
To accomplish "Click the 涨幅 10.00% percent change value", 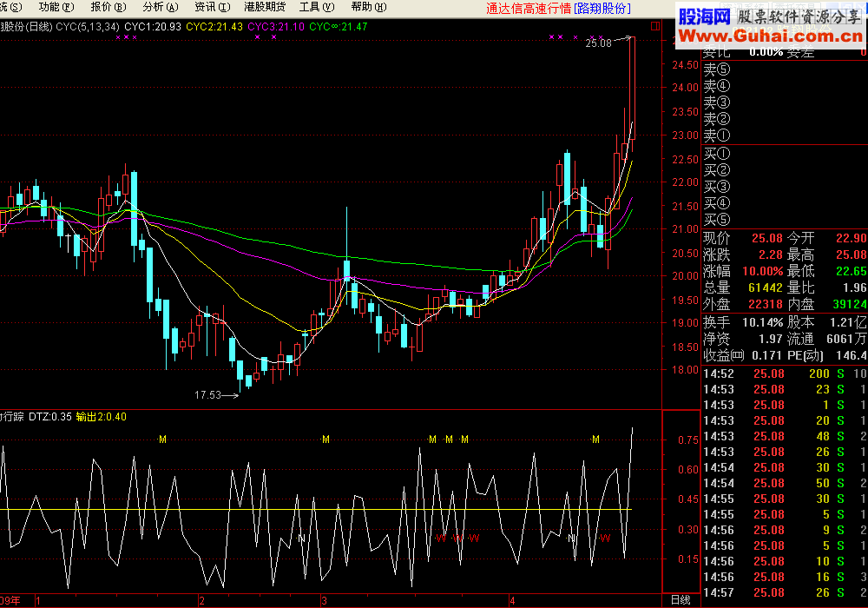I will [763, 271].
